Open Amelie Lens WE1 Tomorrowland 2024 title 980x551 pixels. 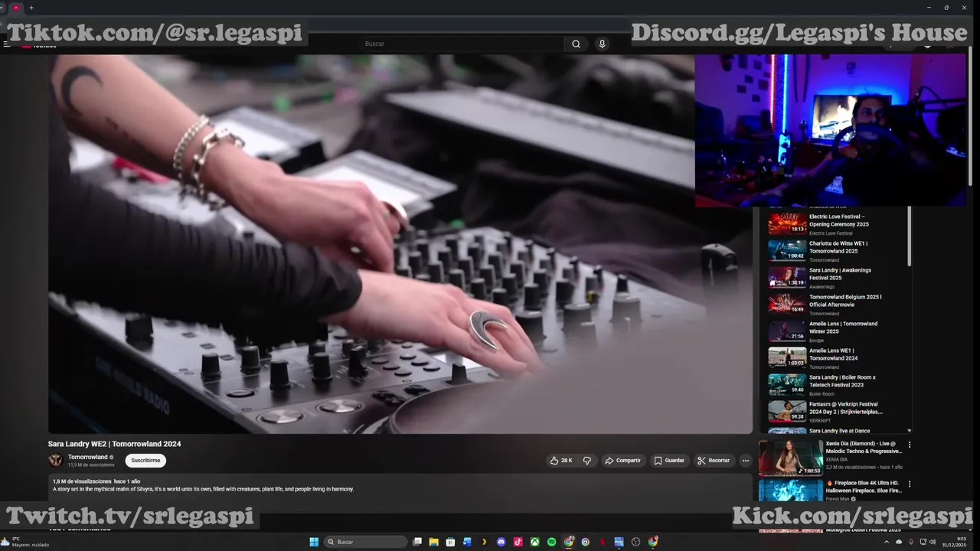coord(833,354)
